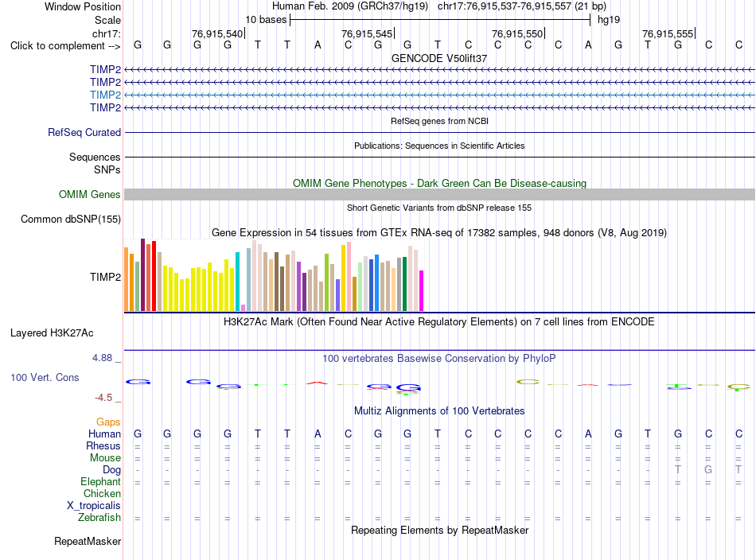Click 'Multiz Alignments of 100 Vertebrates' title
The height and width of the screenshot is (560, 756).
439,411
